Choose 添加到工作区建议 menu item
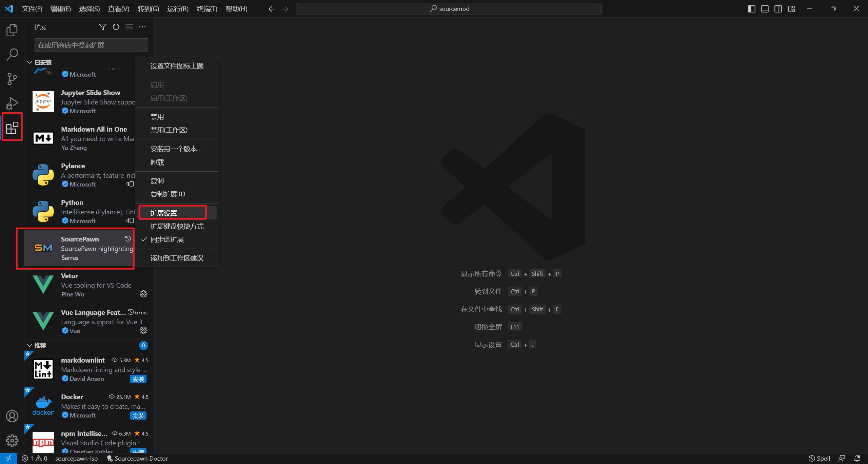 (177, 258)
